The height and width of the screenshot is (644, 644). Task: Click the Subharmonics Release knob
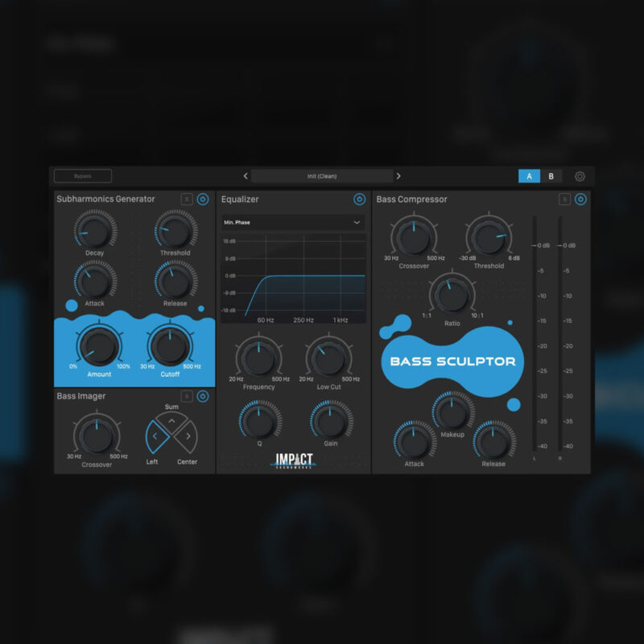click(175, 281)
